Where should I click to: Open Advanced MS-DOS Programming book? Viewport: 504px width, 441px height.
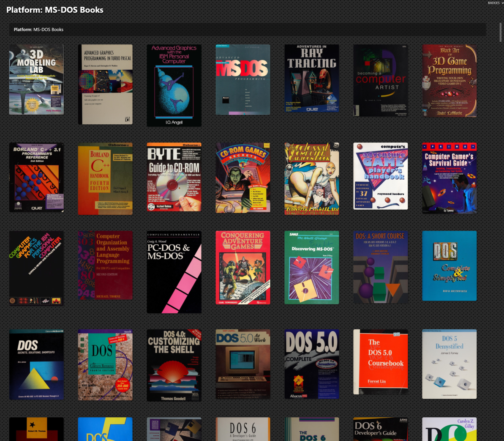[243, 79]
